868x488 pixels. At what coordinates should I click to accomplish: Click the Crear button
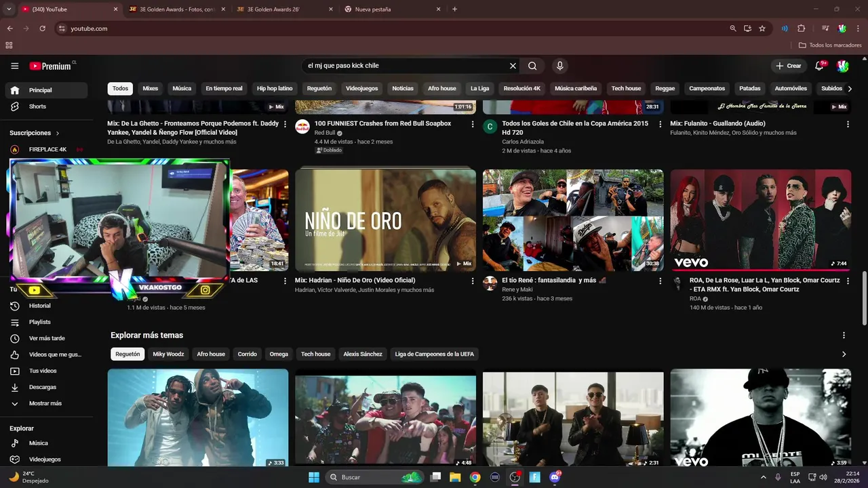click(789, 66)
